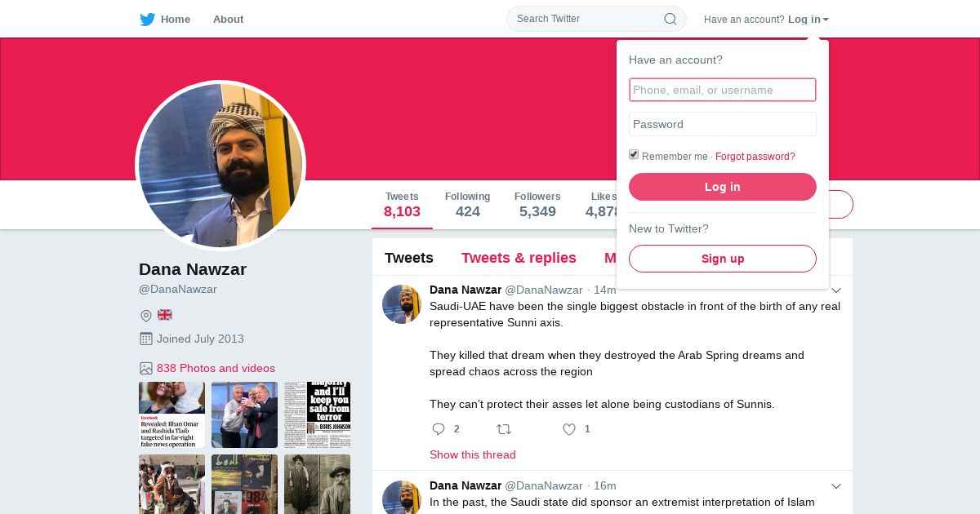Click the location pin icon
This screenshot has height=514, width=980.
pos(146,316)
